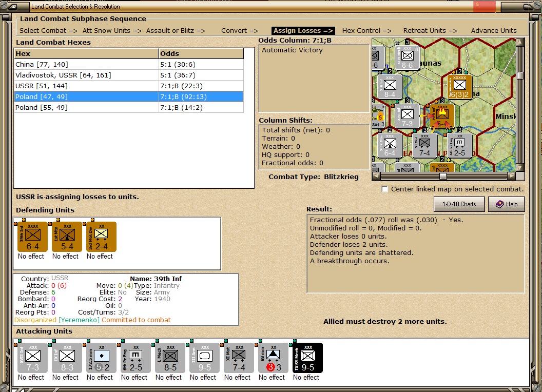This screenshot has width=542, height=392.
Task: Click the map scroll down arrow
Action: point(520,168)
